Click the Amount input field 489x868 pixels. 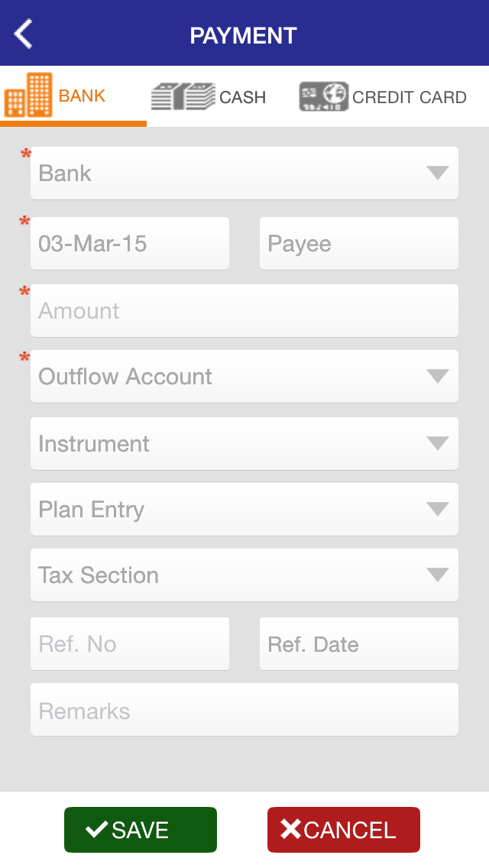[244, 310]
